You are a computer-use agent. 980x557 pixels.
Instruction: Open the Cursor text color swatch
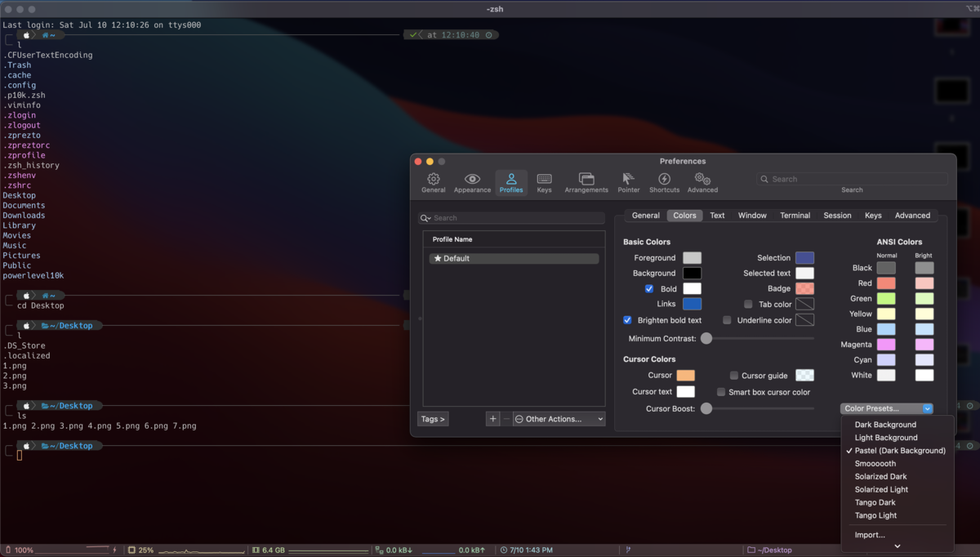[685, 392]
